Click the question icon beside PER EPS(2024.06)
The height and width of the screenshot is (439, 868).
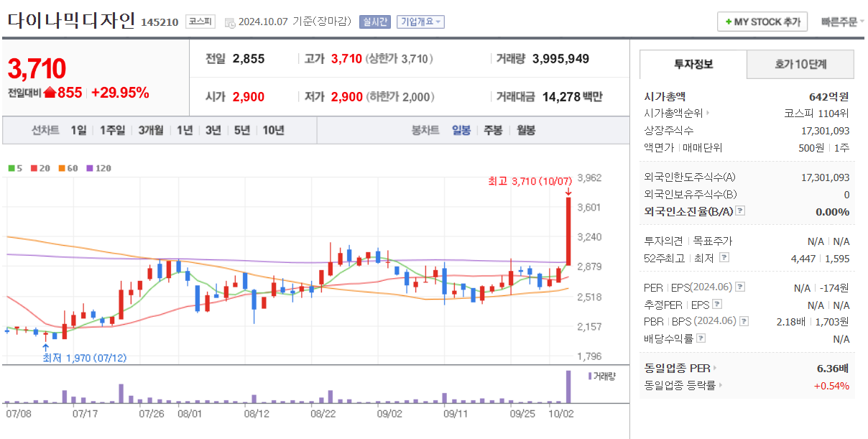pos(740,287)
